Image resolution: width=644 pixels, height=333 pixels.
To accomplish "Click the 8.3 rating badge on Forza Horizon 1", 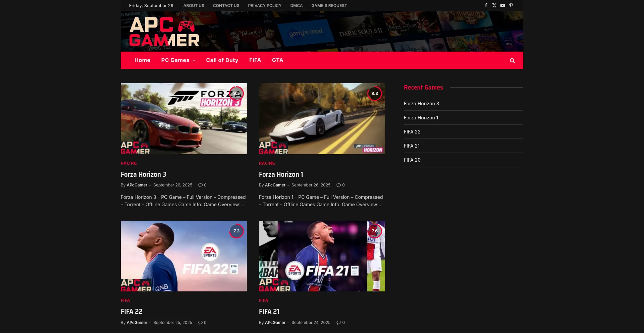I will click(375, 94).
